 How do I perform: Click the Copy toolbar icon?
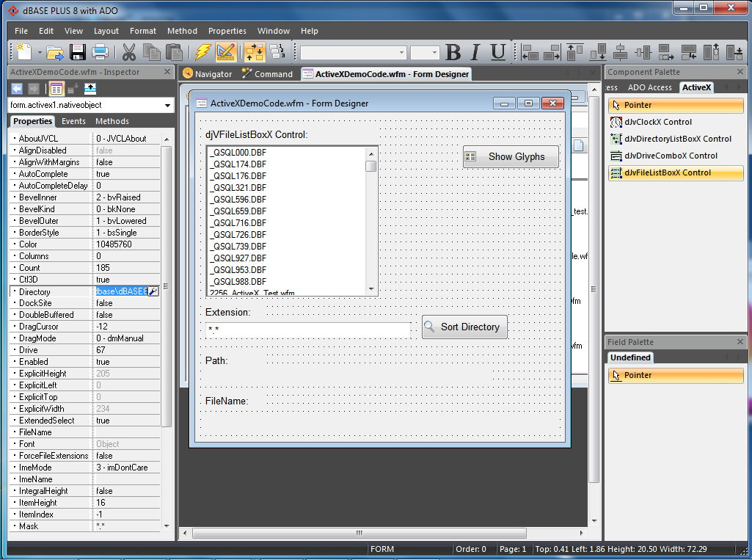click(152, 52)
